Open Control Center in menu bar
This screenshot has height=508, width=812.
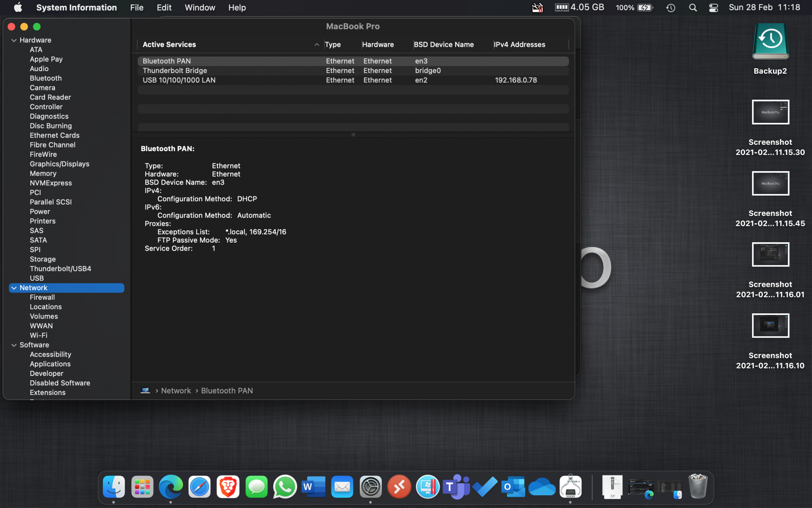713,8
